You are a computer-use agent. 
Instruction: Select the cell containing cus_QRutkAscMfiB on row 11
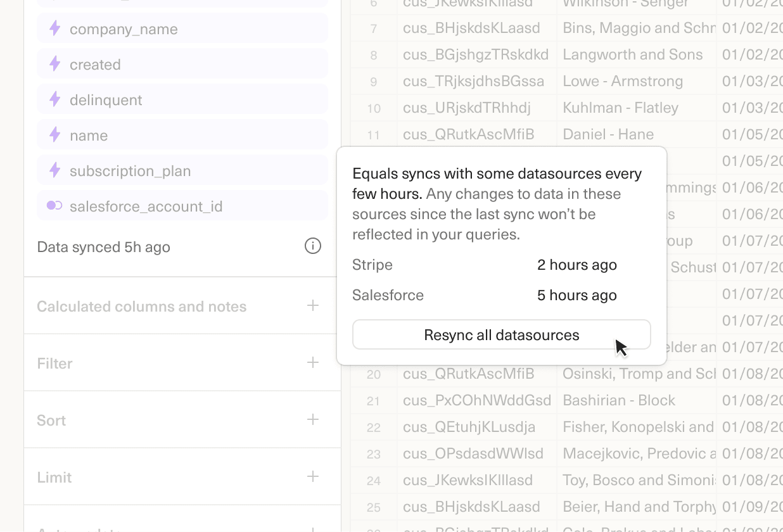pos(468,134)
